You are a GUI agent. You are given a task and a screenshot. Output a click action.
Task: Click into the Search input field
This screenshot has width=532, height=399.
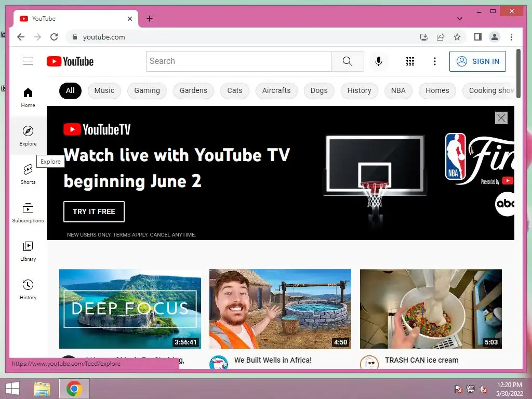pos(238,61)
